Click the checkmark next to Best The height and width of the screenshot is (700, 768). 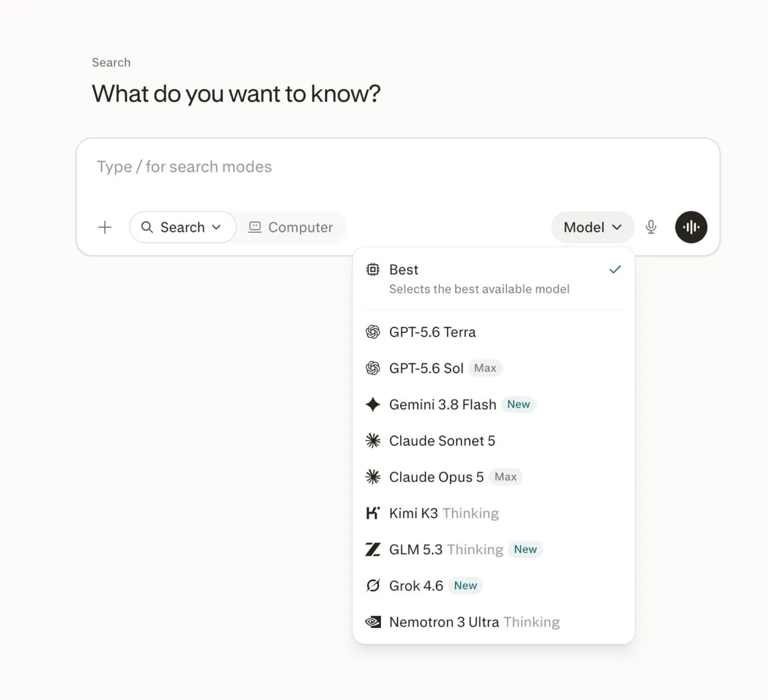615,270
